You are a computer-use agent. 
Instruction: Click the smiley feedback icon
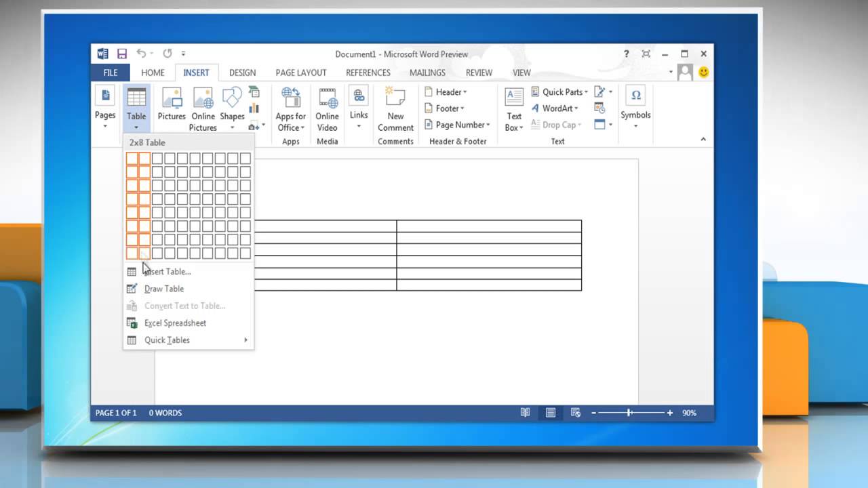coord(704,72)
